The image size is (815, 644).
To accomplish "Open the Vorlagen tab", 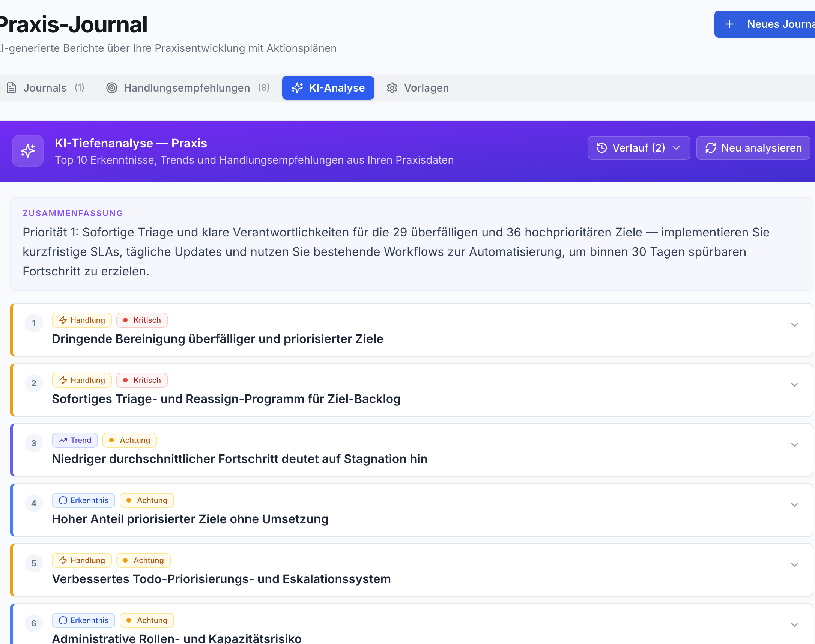I will [418, 88].
